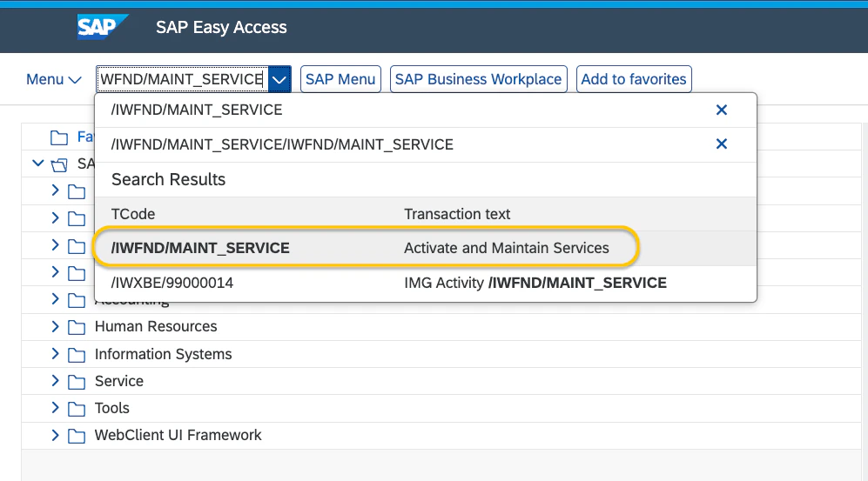
Task: Remove the doubled /IWFND/MAINT_SERVICE history entry
Action: pos(722,144)
